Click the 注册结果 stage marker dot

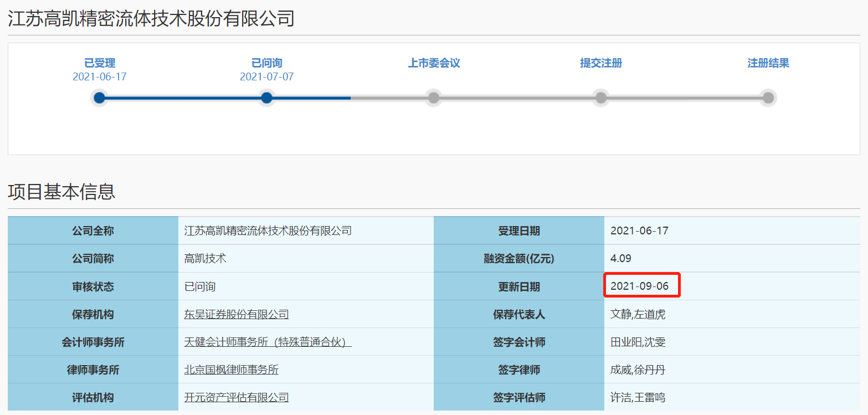point(768,98)
